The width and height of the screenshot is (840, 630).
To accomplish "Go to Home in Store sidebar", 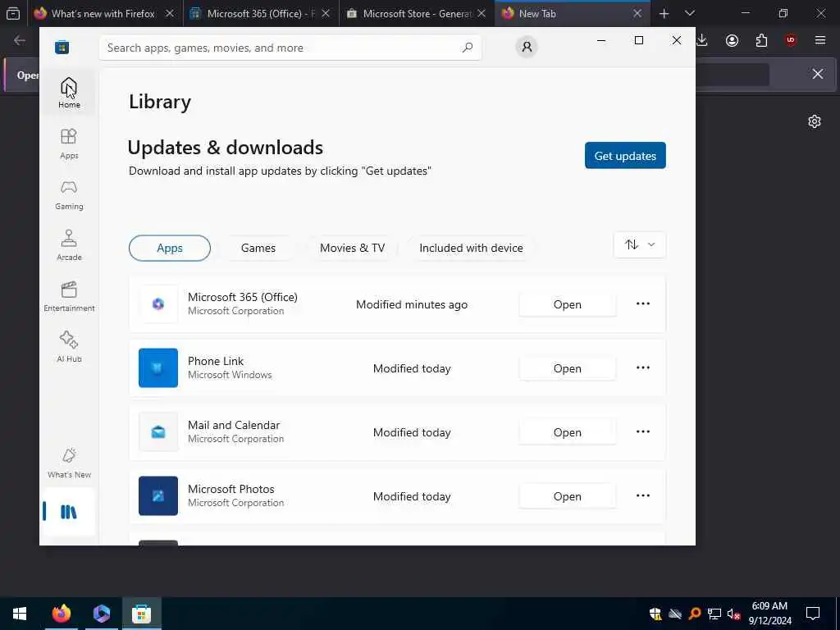I will click(69, 93).
